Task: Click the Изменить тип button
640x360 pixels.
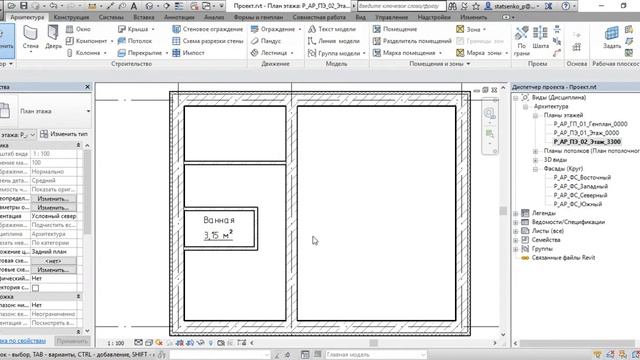Action: pos(64,134)
